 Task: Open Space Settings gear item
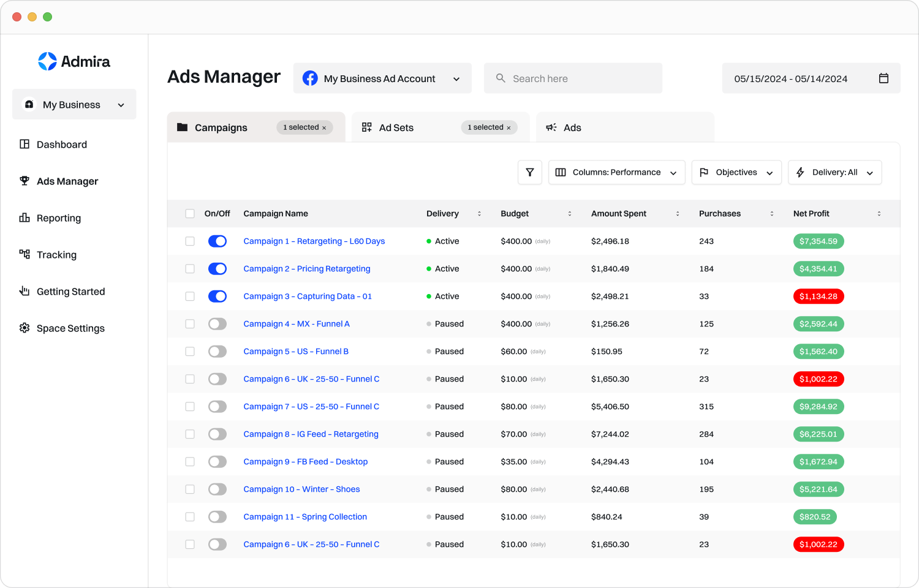click(70, 328)
